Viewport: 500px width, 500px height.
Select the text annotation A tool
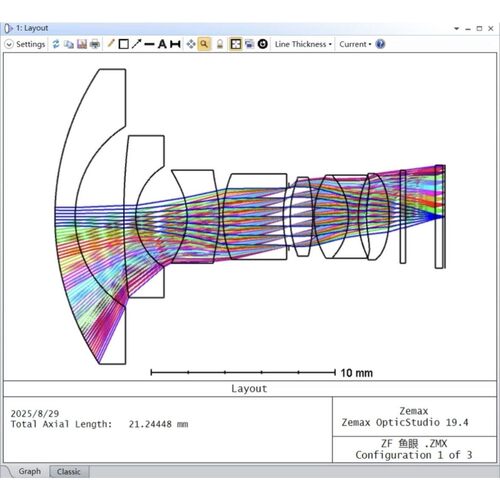point(162,44)
